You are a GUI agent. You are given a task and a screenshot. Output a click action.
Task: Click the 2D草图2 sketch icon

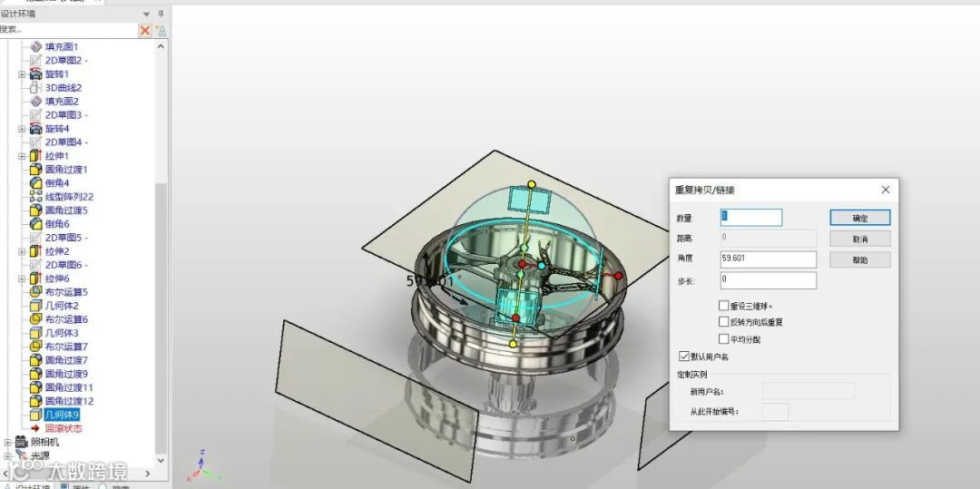point(35,60)
